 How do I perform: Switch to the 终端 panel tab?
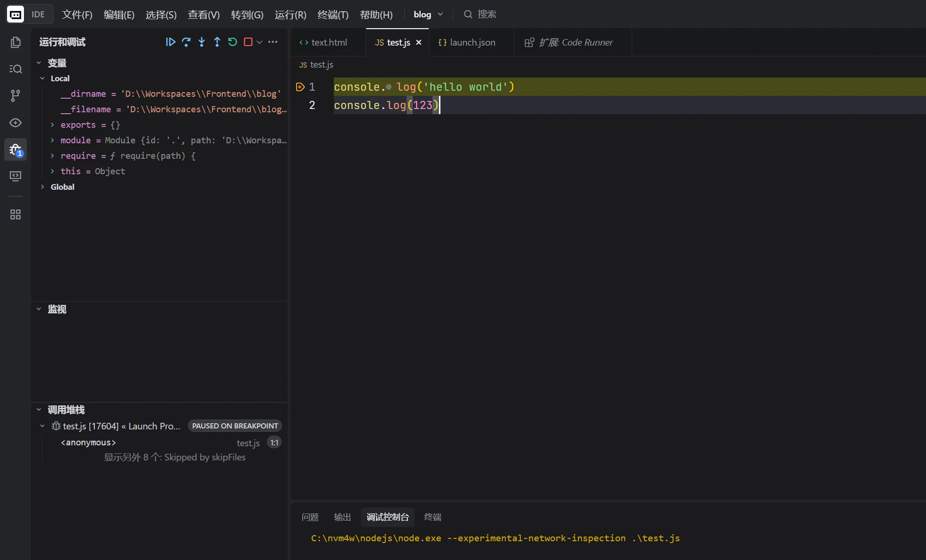click(x=432, y=517)
